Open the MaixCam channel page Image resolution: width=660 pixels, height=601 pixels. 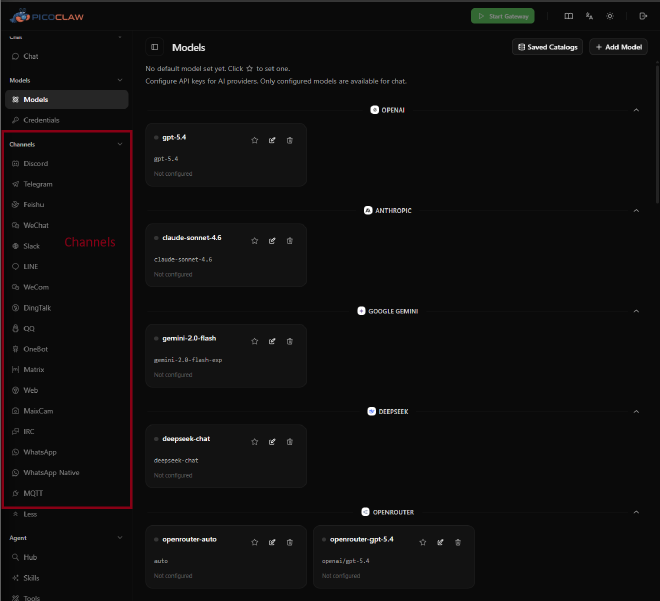click(x=67, y=411)
